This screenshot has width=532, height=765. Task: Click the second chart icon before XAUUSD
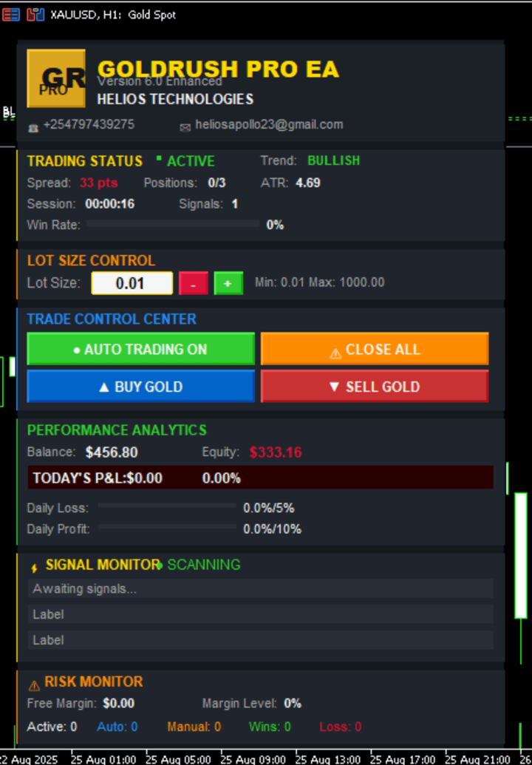pyautogui.click(x=35, y=15)
